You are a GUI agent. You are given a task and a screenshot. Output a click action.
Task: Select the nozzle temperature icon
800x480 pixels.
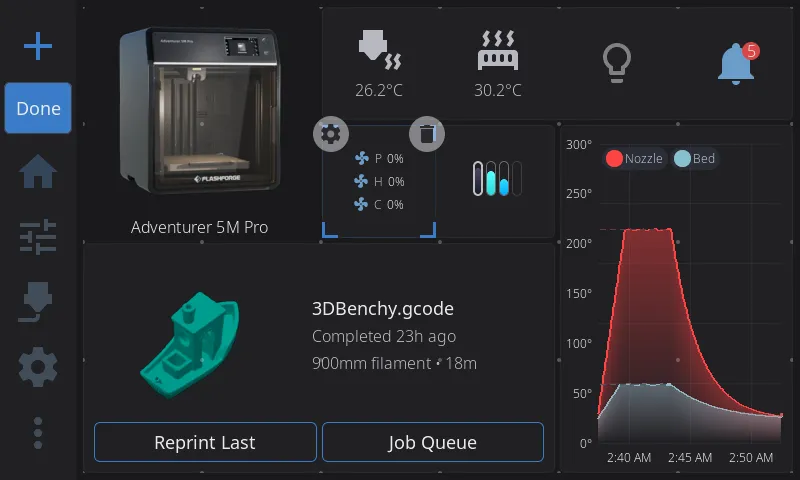[x=380, y=50]
